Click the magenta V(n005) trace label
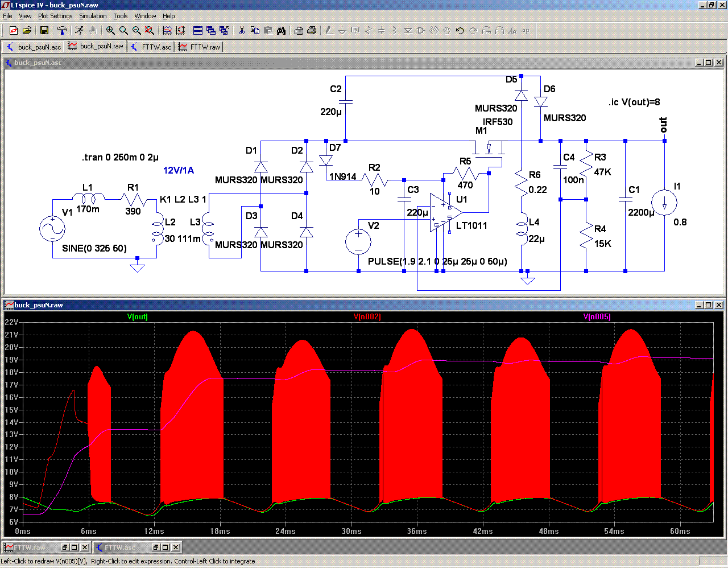Viewport: 728px width, 568px height. pos(597,317)
